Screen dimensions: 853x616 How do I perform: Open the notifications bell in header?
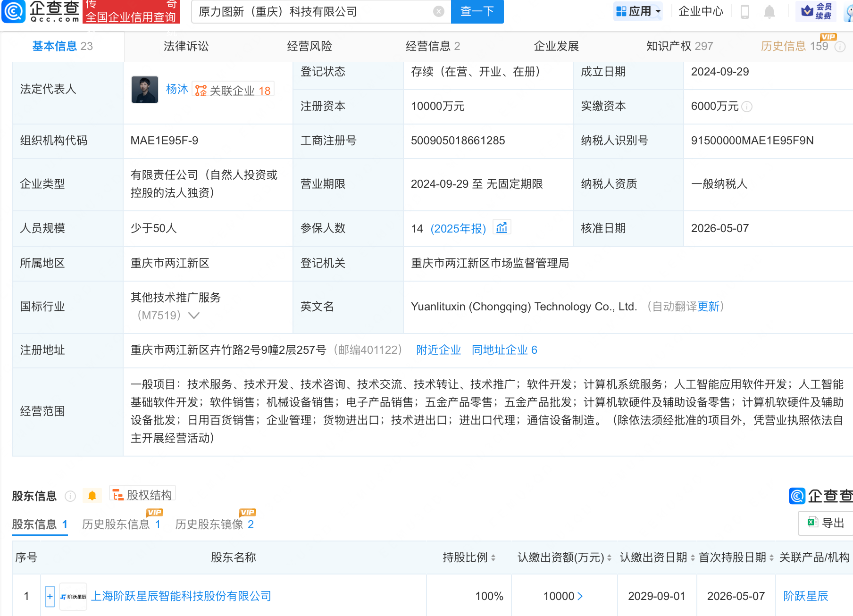[769, 11]
